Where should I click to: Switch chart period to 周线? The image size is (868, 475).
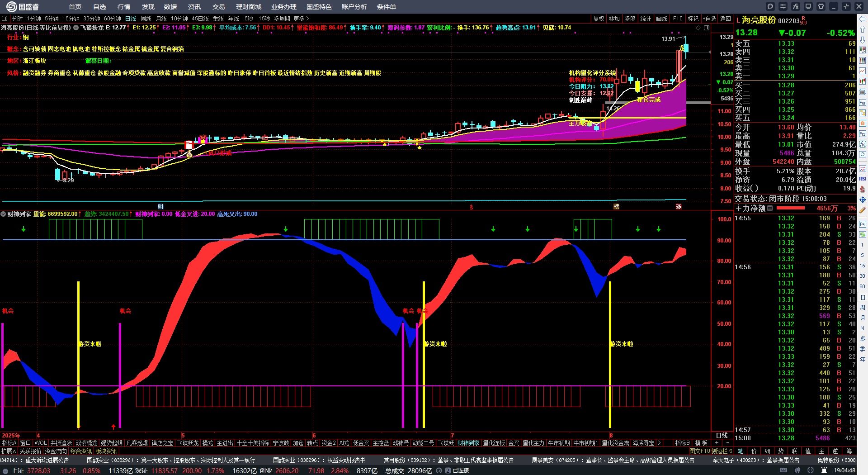[146, 19]
